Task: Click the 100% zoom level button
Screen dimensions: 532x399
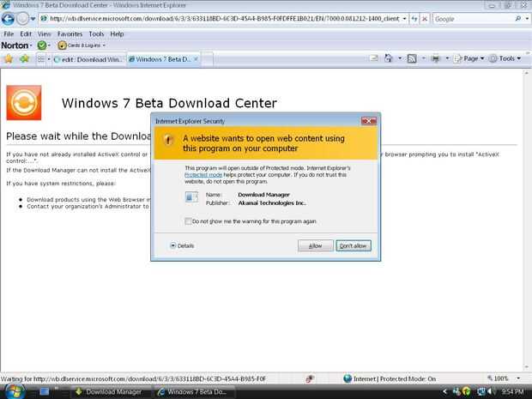Action: [x=498, y=378]
